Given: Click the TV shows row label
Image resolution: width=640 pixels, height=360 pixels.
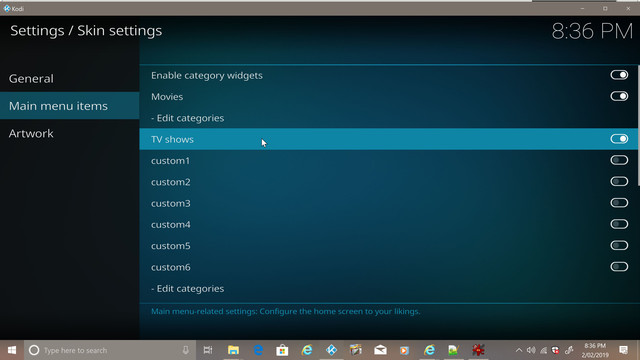Looking at the screenshot, I should coord(172,139).
